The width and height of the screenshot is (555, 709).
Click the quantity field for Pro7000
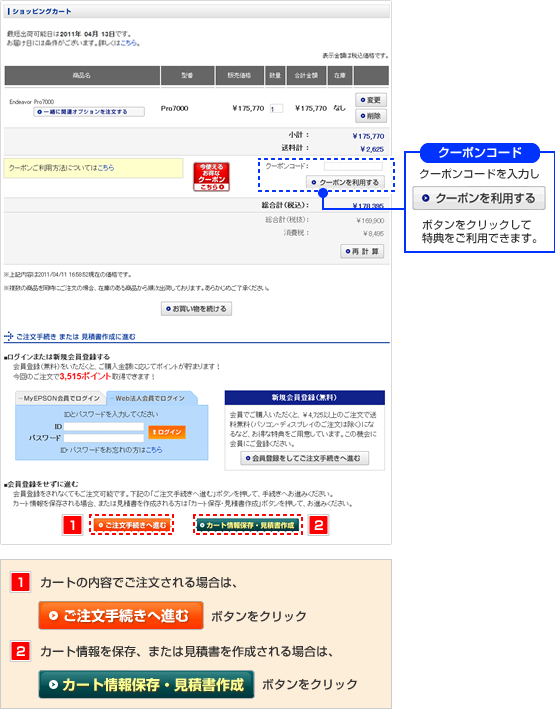[276, 109]
